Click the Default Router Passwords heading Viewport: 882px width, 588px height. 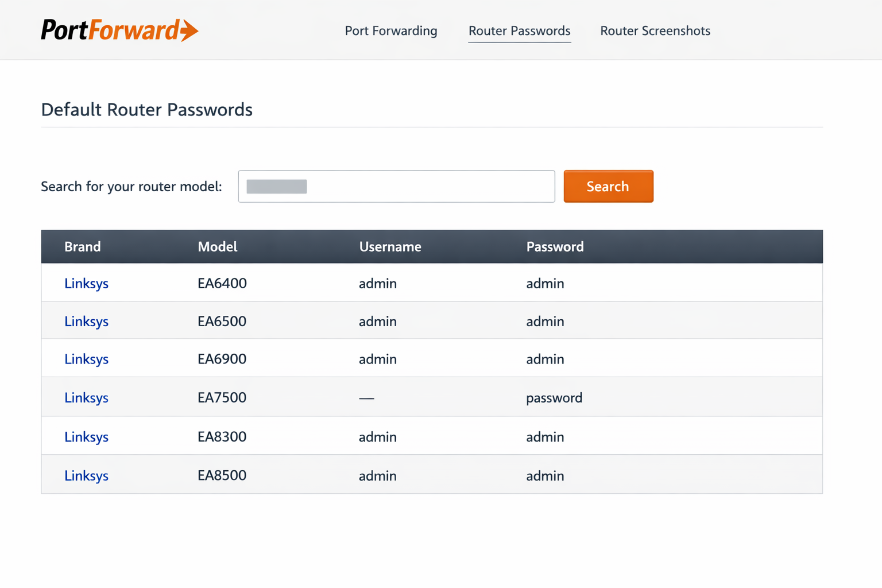(x=147, y=110)
